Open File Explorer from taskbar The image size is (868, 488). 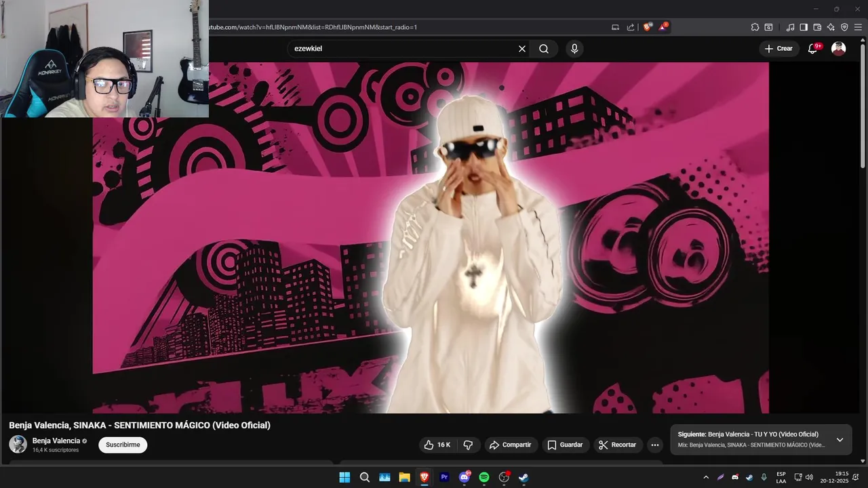click(x=405, y=477)
